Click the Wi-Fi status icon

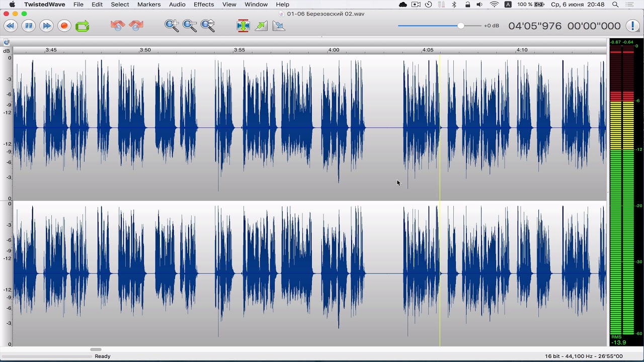(495, 5)
